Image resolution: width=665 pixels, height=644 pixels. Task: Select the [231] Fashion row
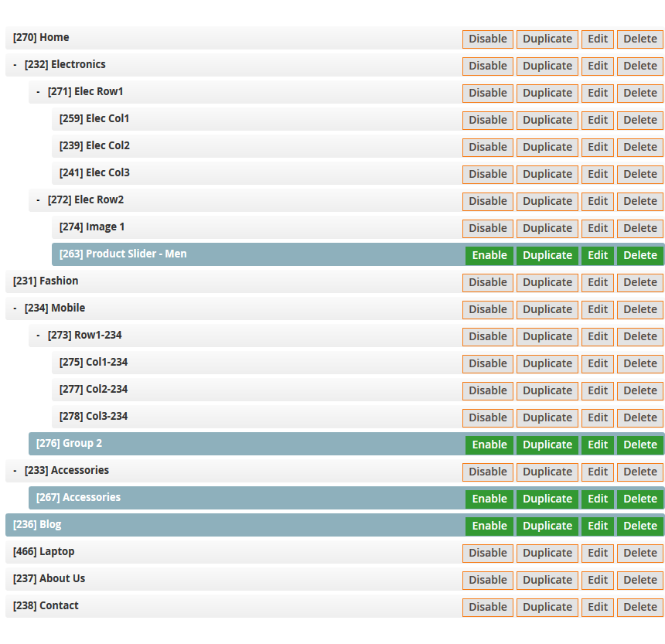click(232, 281)
